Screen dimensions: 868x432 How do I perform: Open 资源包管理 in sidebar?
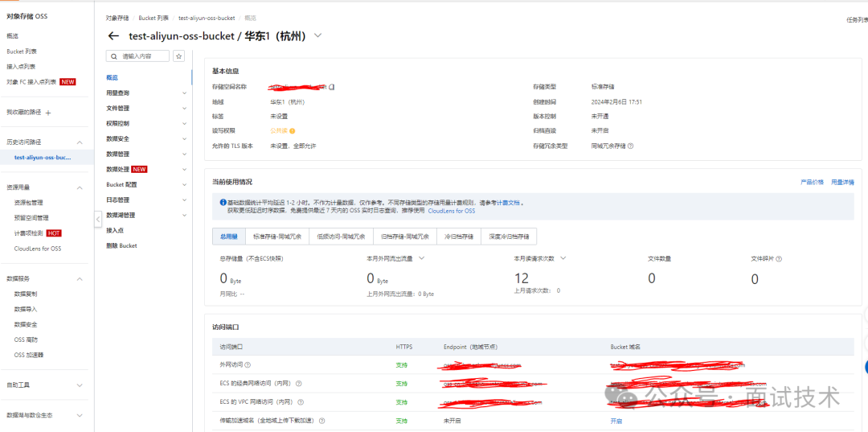point(28,203)
